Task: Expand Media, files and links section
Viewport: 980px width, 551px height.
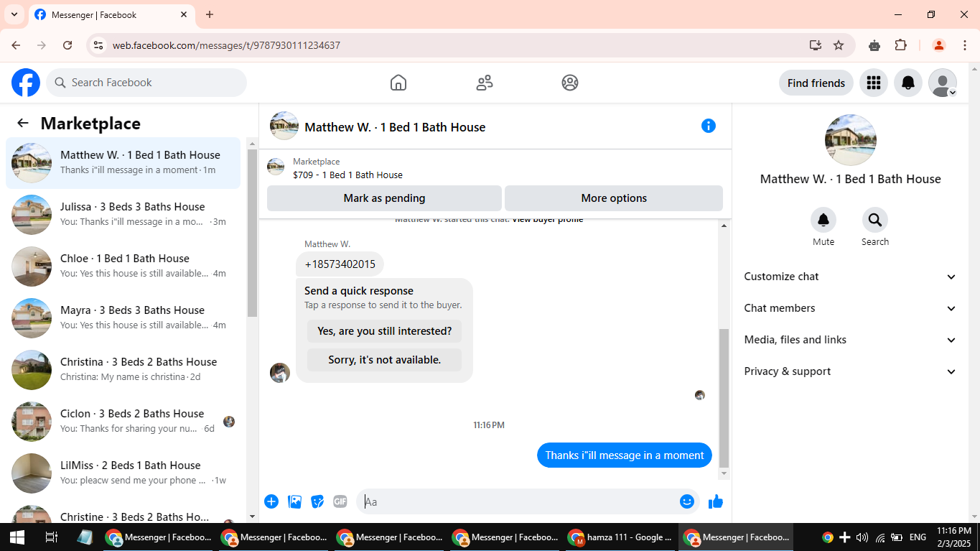Action: (x=851, y=340)
